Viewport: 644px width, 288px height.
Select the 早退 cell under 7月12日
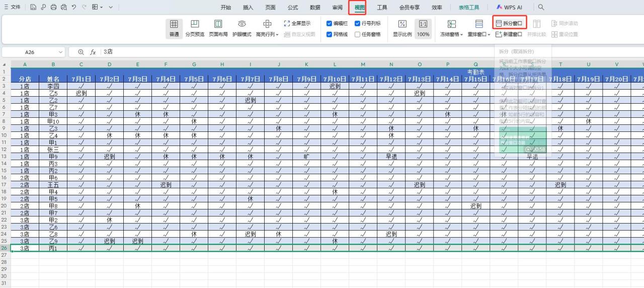(x=391, y=157)
